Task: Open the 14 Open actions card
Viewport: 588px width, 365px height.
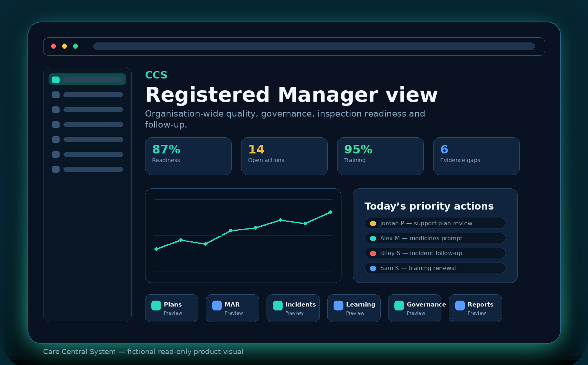Action: point(284,156)
